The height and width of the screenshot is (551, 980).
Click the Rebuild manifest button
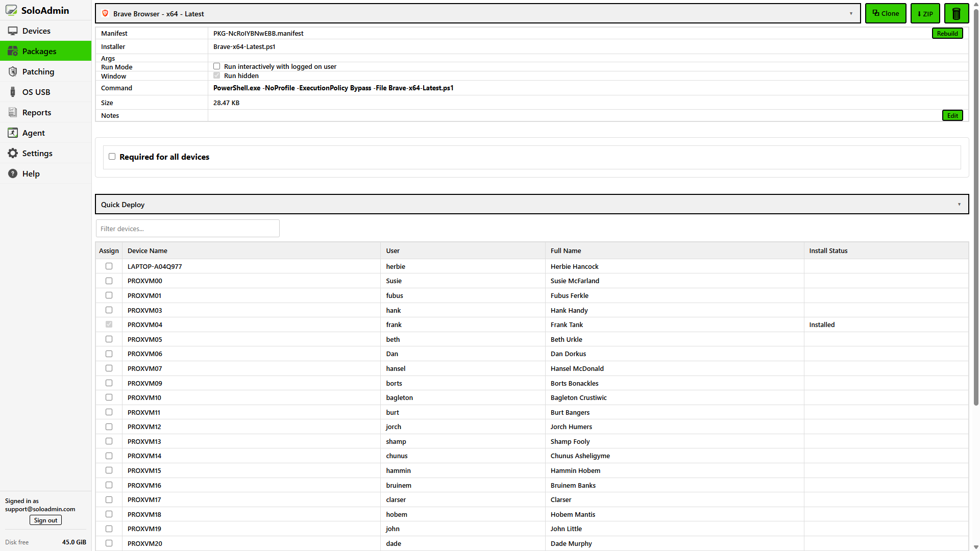[947, 34]
